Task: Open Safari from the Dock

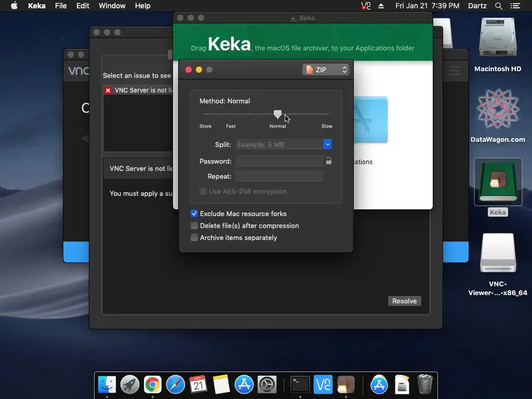Action: click(176, 385)
